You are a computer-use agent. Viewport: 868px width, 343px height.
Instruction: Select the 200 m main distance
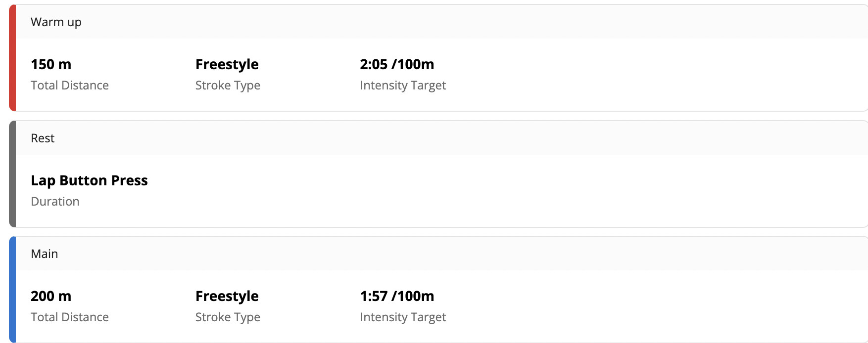[51, 296]
